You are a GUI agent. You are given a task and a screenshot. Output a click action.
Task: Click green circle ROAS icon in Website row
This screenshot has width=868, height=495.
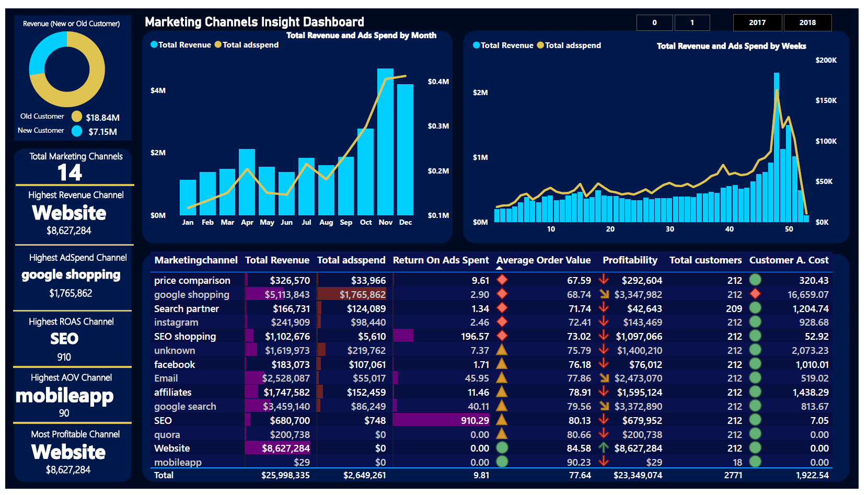[x=502, y=448]
